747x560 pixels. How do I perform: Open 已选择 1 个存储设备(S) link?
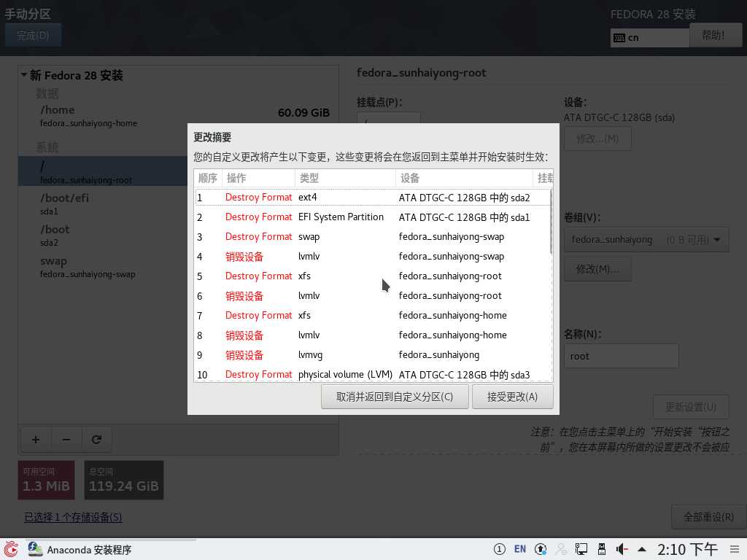click(74, 517)
